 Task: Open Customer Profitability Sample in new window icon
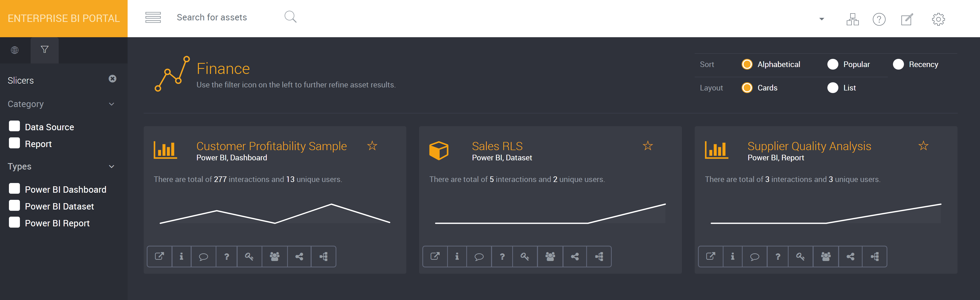160,256
